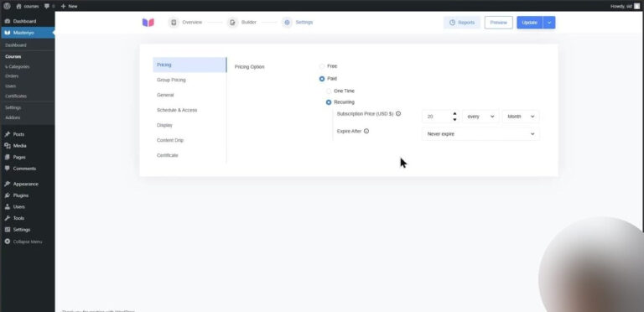Click the Builder step icon
This screenshot has width=644, height=312.
click(233, 22)
